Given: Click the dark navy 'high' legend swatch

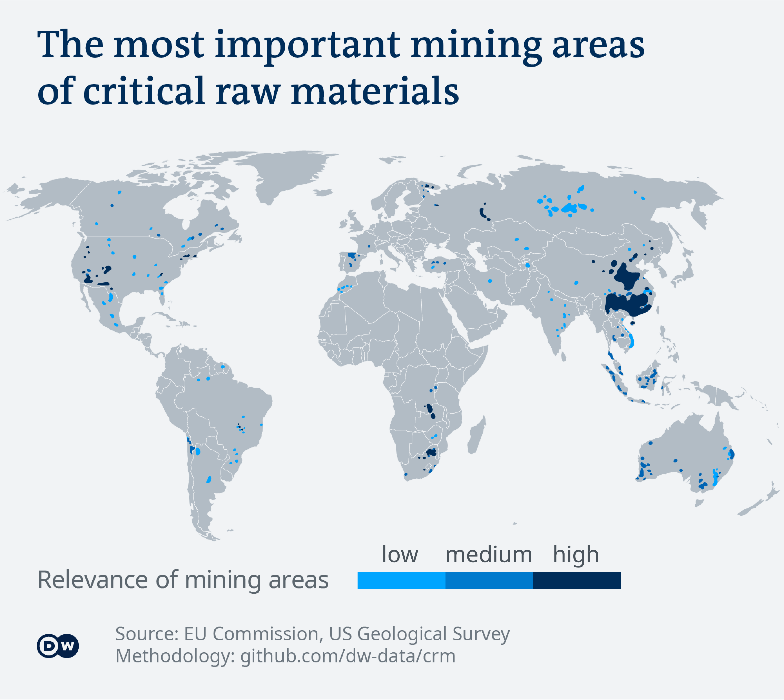Looking at the screenshot, I should [x=577, y=580].
